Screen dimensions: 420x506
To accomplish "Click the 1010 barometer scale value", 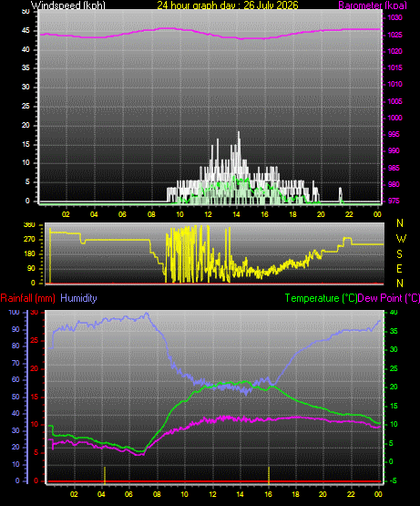I will (394, 84).
